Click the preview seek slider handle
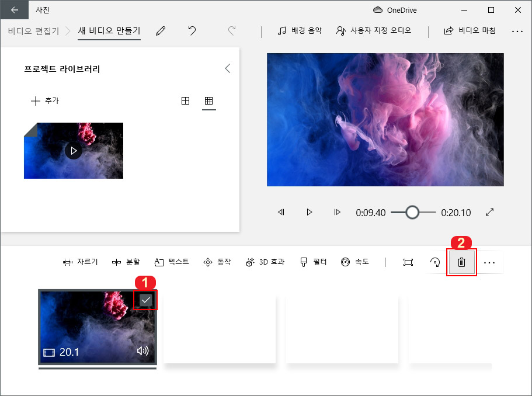This screenshot has height=396, width=532. [x=412, y=213]
